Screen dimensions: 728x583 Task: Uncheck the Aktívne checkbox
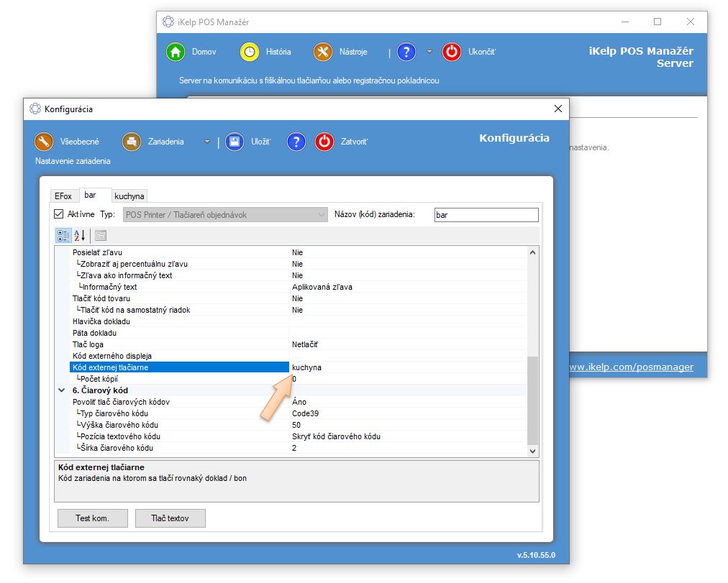pyautogui.click(x=59, y=214)
